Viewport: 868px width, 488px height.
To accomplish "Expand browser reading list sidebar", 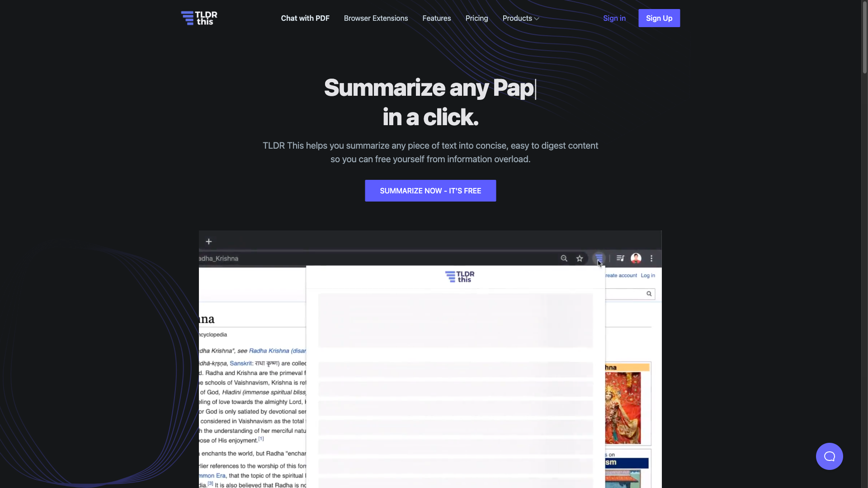I will pos(620,258).
